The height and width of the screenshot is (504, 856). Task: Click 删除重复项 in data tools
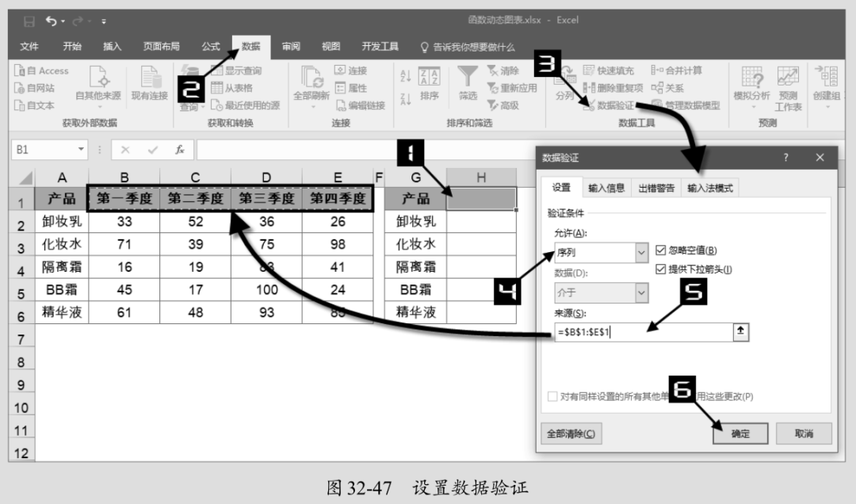tap(613, 88)
